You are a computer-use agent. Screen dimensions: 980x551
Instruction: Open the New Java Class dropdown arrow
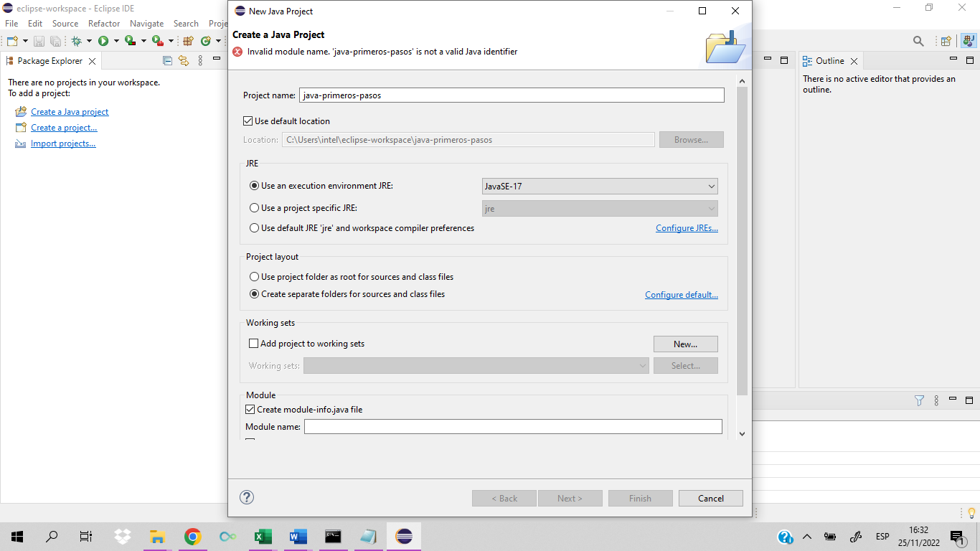(218, 41)
